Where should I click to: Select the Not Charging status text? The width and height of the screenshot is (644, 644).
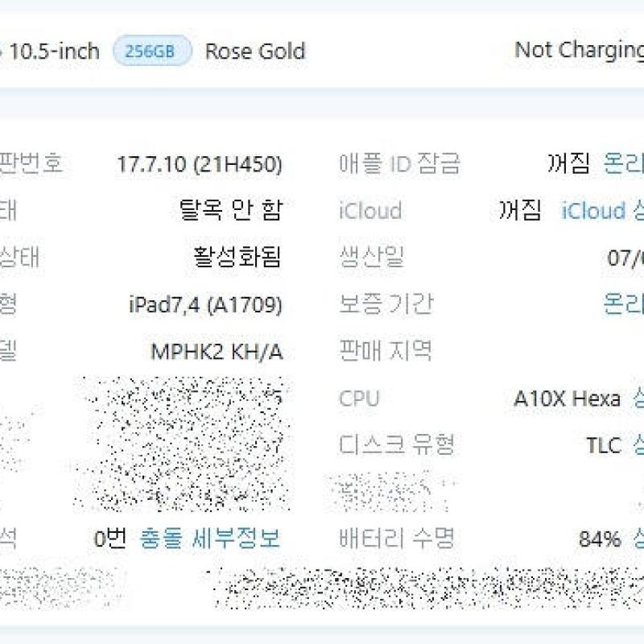(x=579, y=51)
